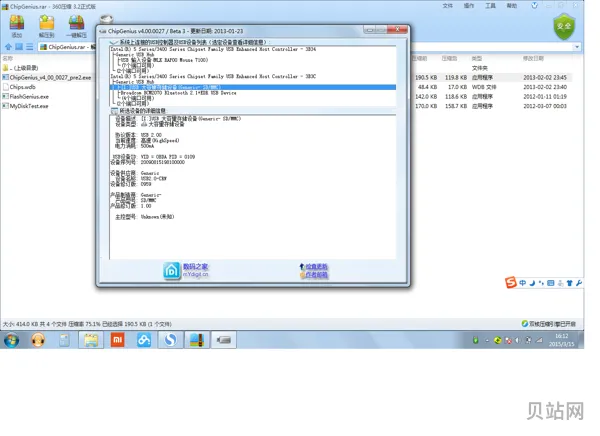Open the 操作 menu in 360压缩
Viewport: 600px width, 436px height.
click(469, 6)
